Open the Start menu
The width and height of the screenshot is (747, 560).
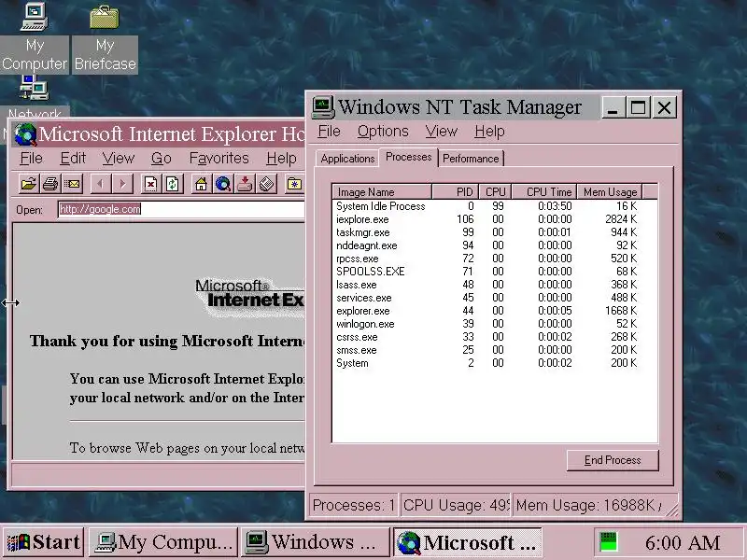click(x=43, y=542)
